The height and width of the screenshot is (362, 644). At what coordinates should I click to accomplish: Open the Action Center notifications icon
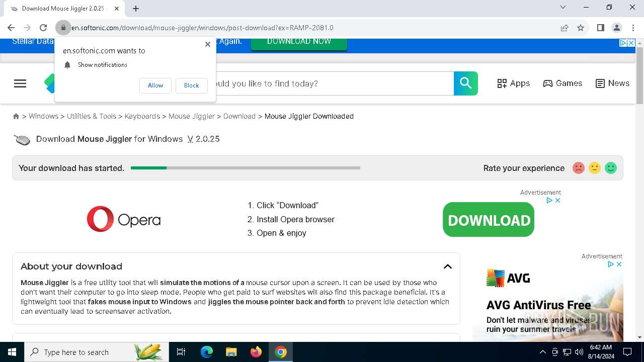click(x=627, y=352)
